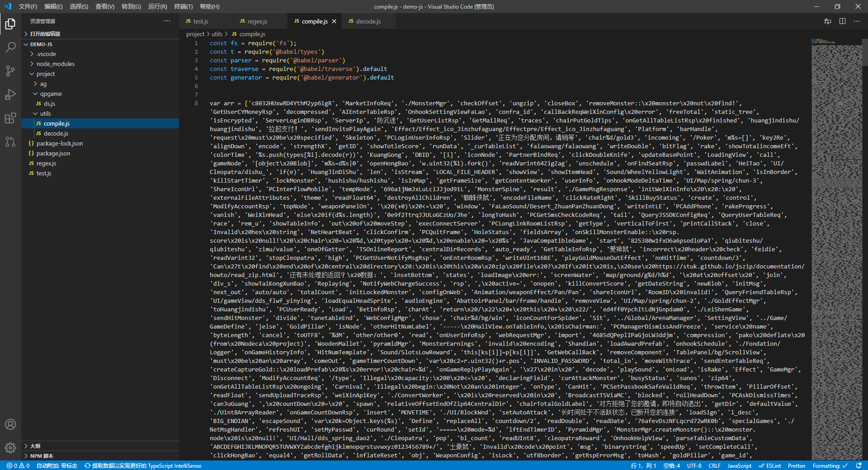868x470 pixels.
Task: Collapse the utils folder
Action: click(100, 113)
